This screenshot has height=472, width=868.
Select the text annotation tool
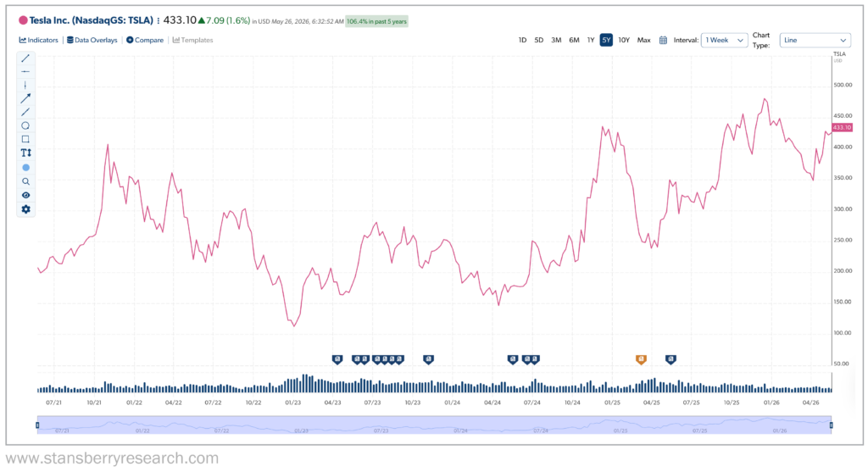25,153
